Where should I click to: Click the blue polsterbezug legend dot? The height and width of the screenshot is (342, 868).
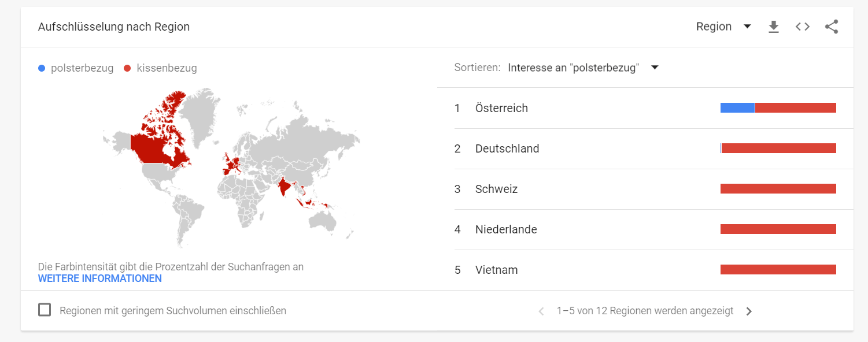[42, 68]
